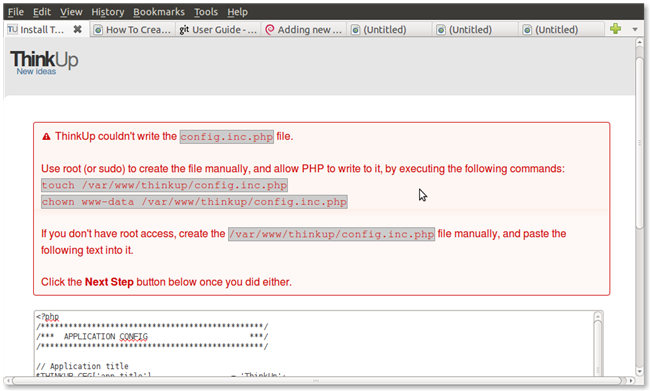Click the APPLICATION CONFIG comment line
Viewport: 650px width, 391px height.
152,336
